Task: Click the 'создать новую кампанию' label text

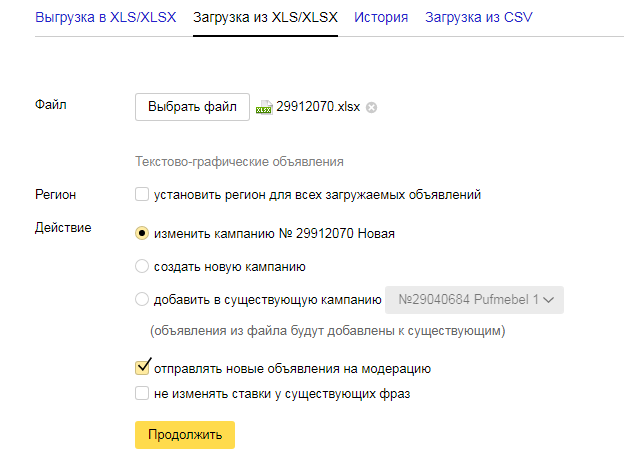Action: pyautogui.click(x=229, y=266)
